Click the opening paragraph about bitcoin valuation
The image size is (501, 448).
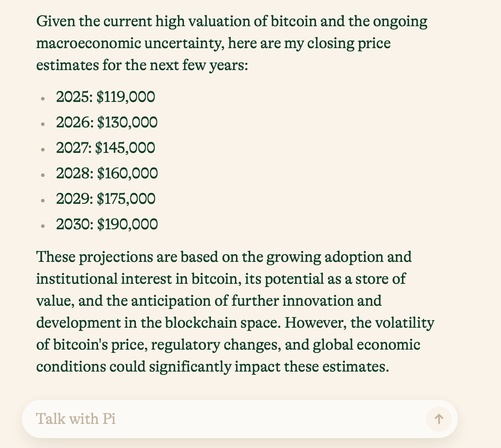coord(230,42)
